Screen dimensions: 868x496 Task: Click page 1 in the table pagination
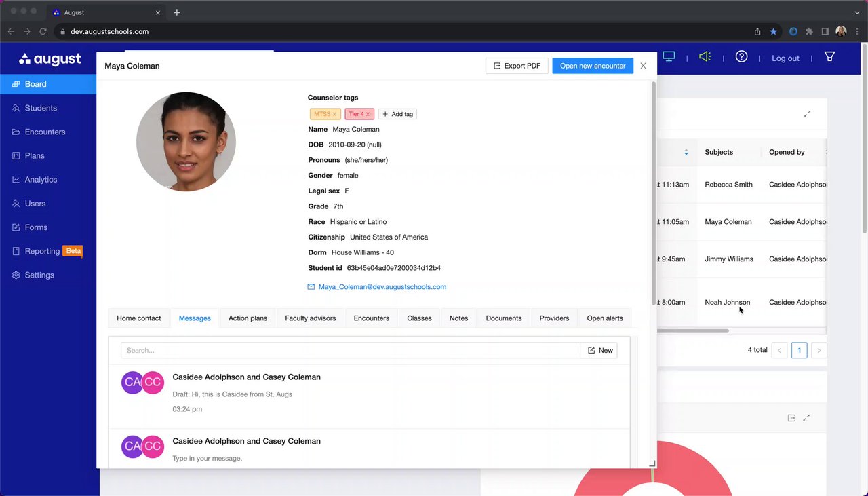click(799, 350)
